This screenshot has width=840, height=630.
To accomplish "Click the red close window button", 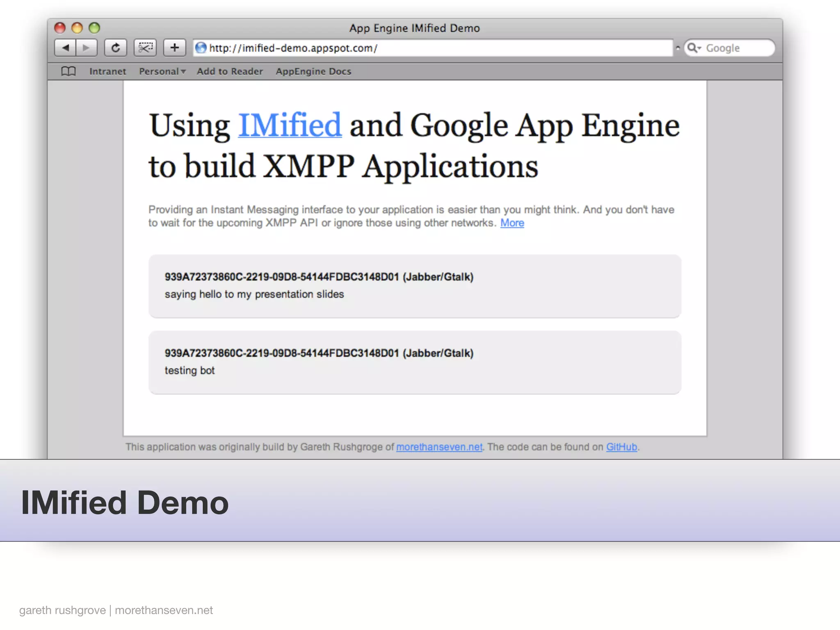I will click(60, 28).
